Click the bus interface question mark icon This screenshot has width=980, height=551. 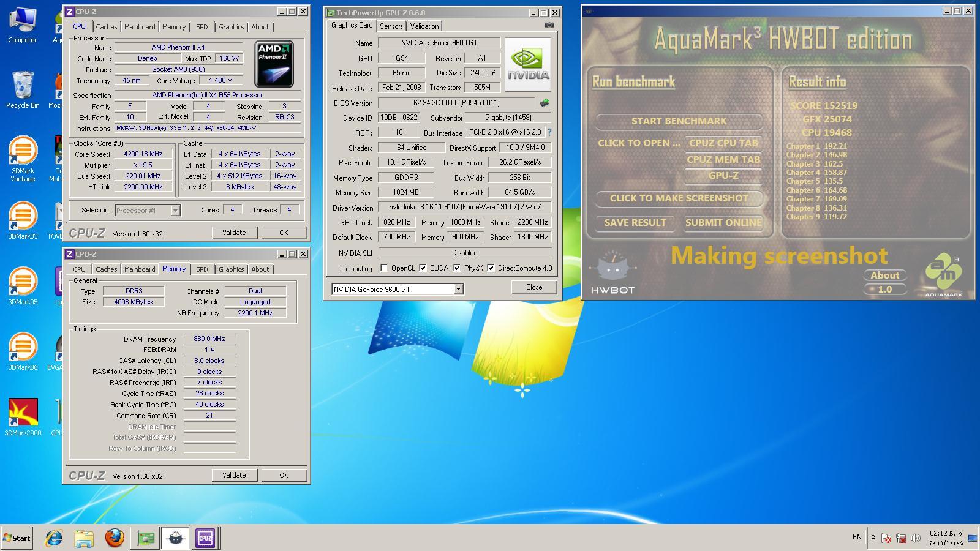pyautogui.click(x=549, y=132)
